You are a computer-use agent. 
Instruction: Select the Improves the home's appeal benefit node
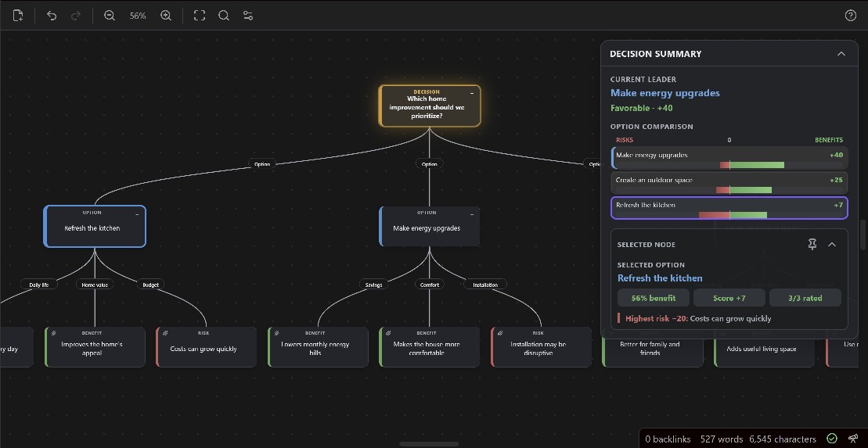click(95, 347)
